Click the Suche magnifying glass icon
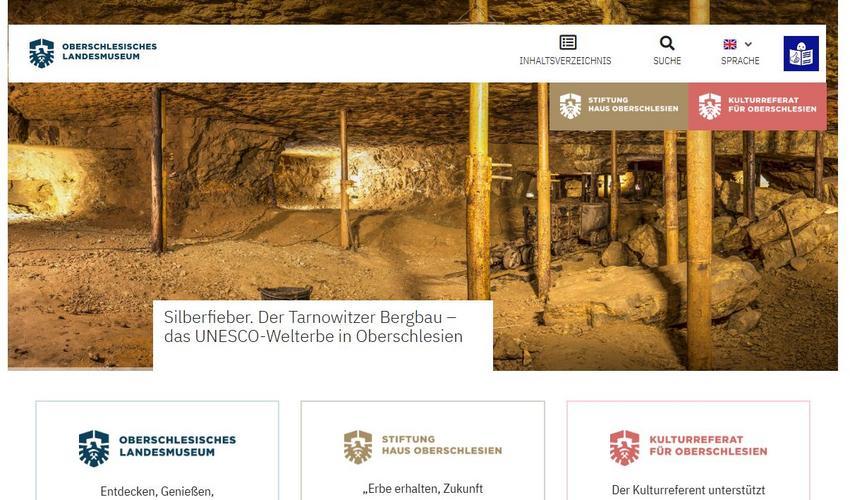 point(667,43)
